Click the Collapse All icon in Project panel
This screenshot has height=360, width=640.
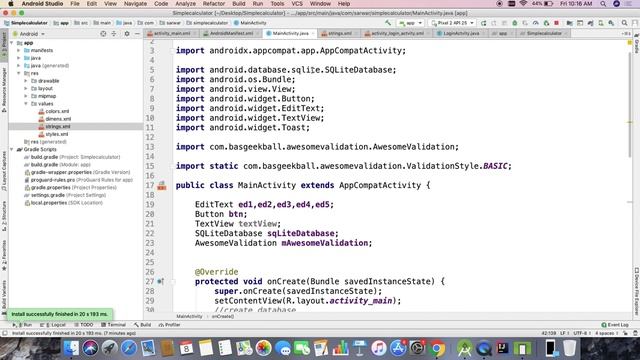tap(114, 34)
